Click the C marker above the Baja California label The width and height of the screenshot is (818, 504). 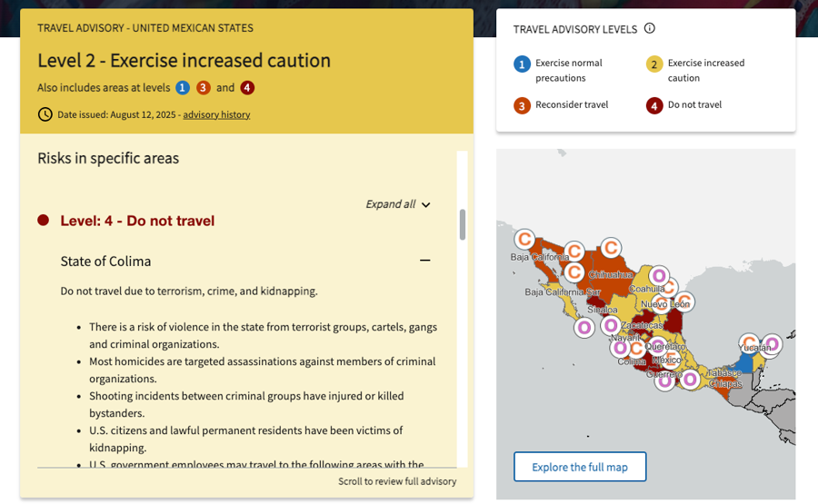tap(524, 239)
